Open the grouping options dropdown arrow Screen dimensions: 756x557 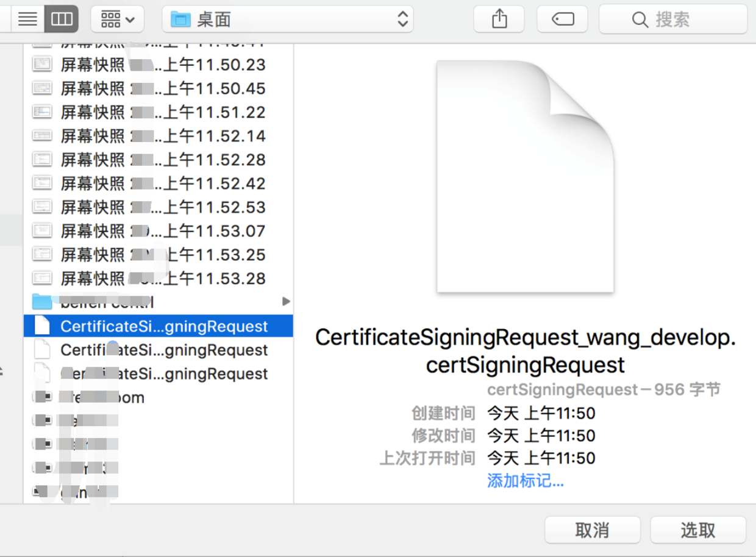(x=129, y=19)
